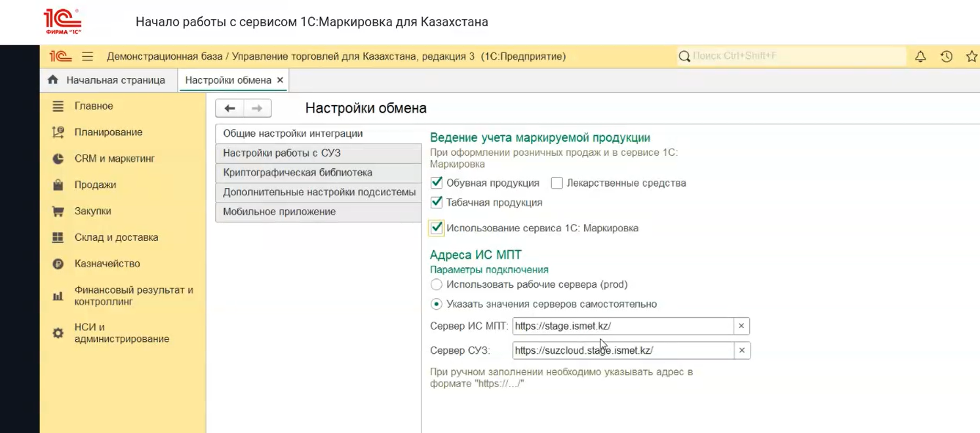The width and height of the screenshot is (980, 433).
Task: Clear the Сервер СУЗ field
Action: [x=741, y=350]
